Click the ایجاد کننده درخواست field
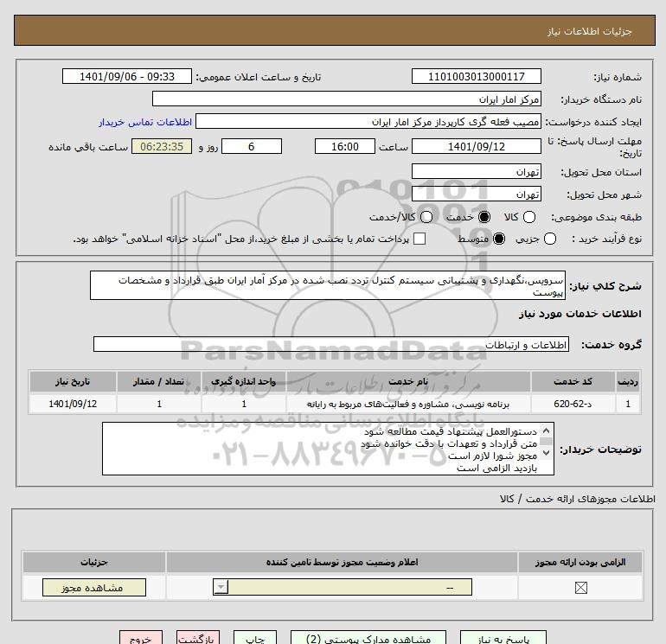 [x=368, y=121]
